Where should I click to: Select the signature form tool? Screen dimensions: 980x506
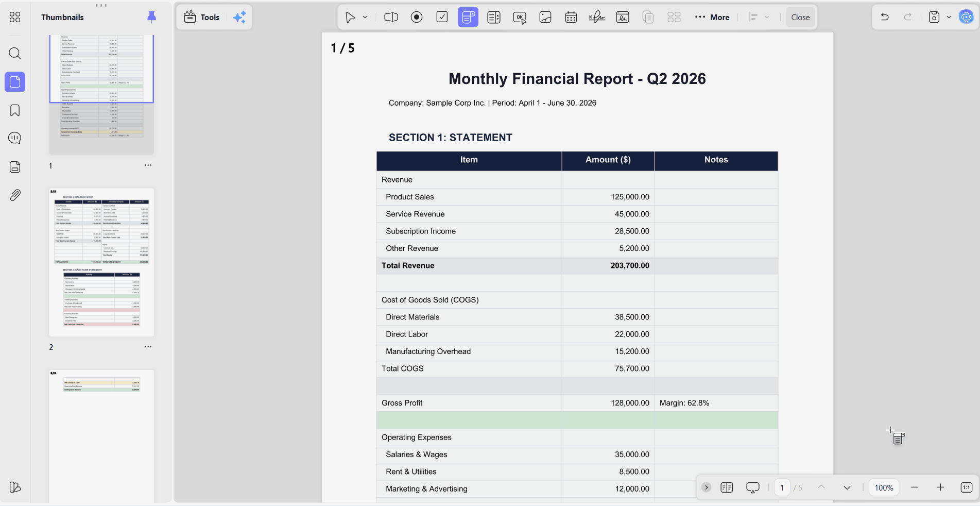[x=597, y=18]
